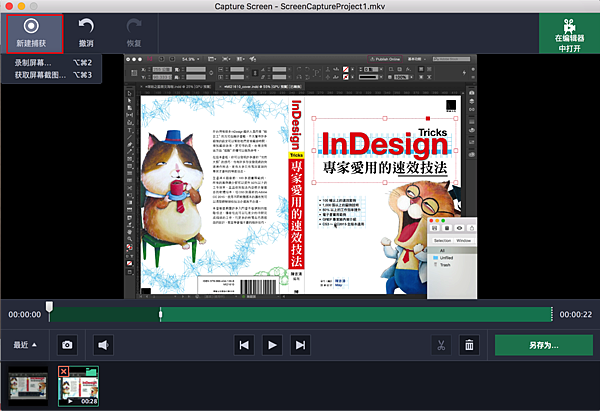Viewport: 600px width, 411px height.
Task: Skip to next frame
Action: [299, 345]
